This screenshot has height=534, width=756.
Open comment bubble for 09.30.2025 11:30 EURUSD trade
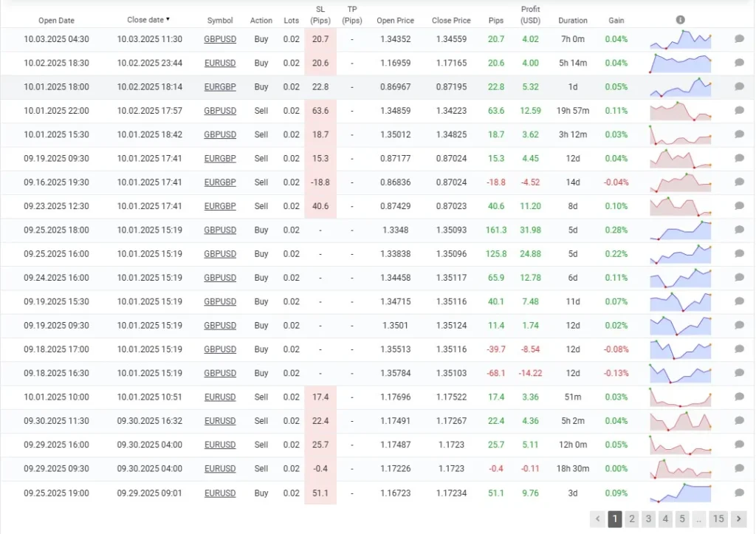pyautogui.click(x=739, y=421)
